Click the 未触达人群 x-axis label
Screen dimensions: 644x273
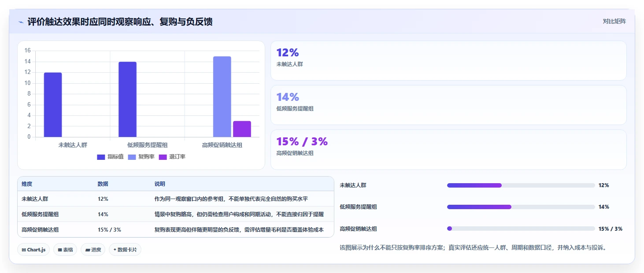click(73, 144)
